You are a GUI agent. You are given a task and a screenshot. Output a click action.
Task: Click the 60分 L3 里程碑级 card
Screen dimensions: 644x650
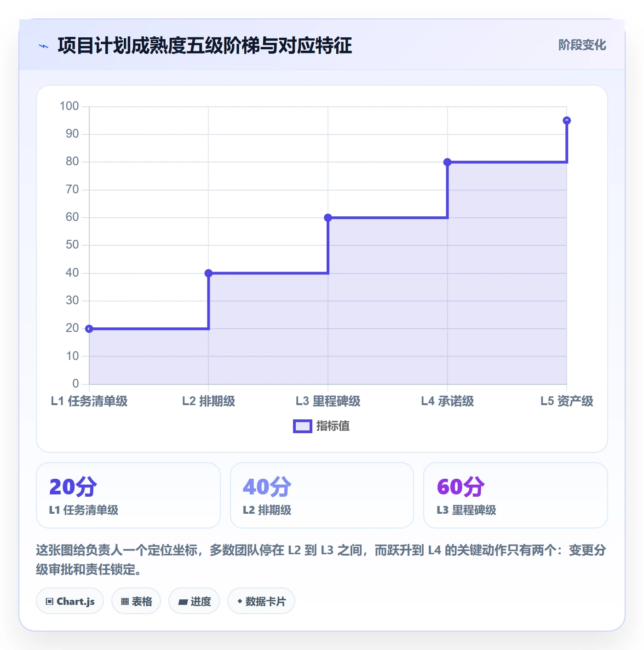pyautogui.click(x=516, y=495)
